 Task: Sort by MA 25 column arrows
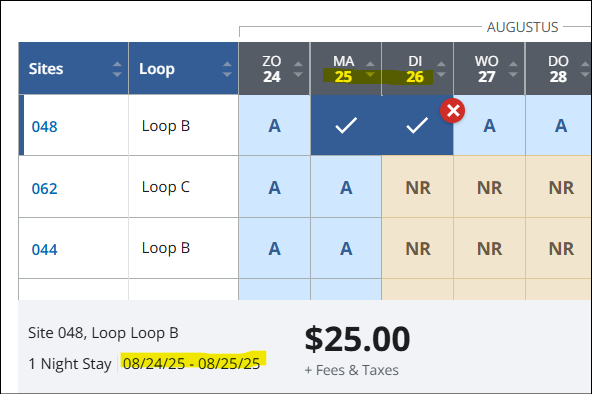[370, 69]
